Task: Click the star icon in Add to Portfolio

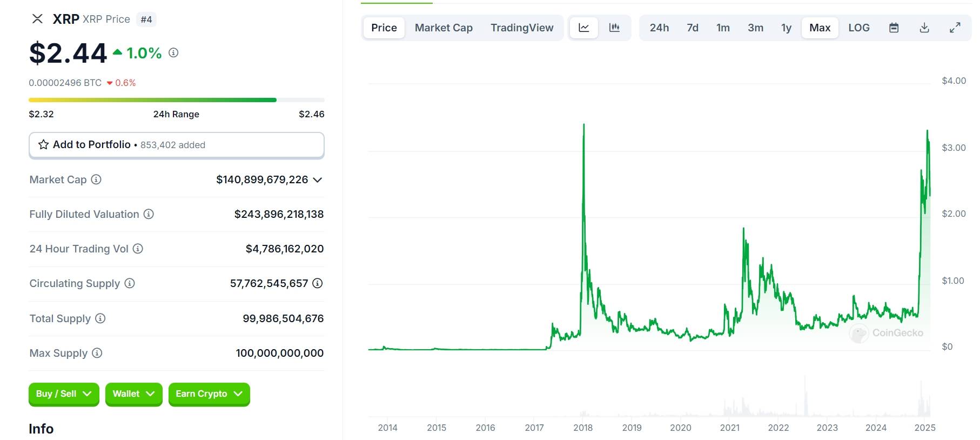Action: pyautogui.click(x=43, y=144)
